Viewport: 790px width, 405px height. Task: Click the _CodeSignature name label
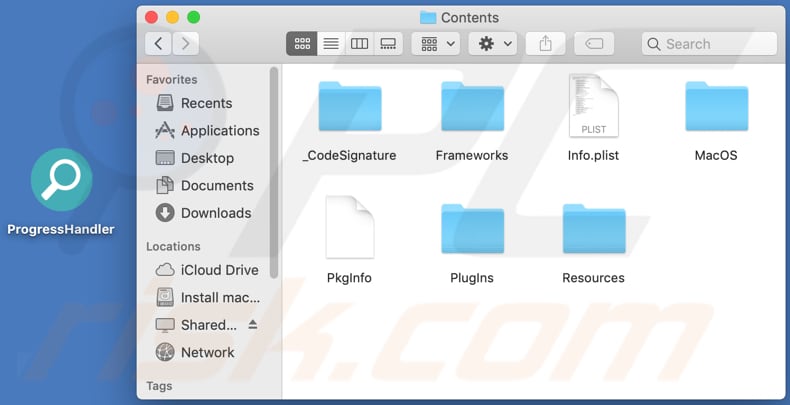(349, 155)
